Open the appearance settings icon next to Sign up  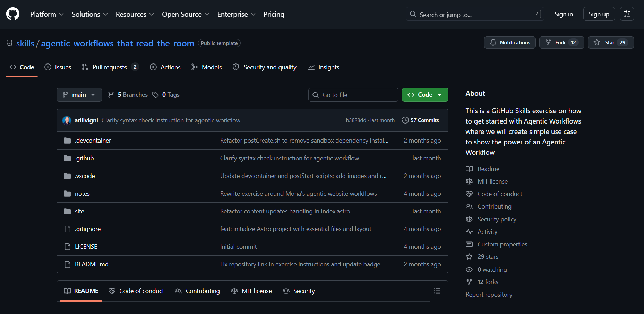pyautogui.click(x=627, y=14)
